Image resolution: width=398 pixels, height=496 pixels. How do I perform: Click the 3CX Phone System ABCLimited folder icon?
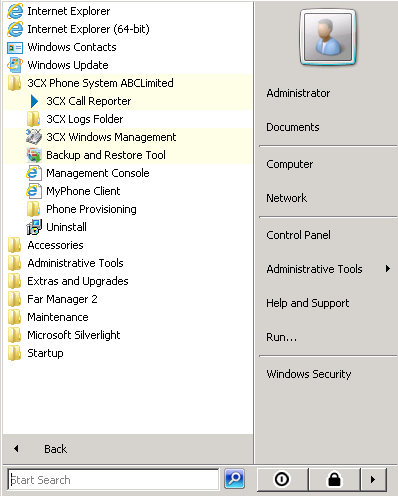[14, 83]
